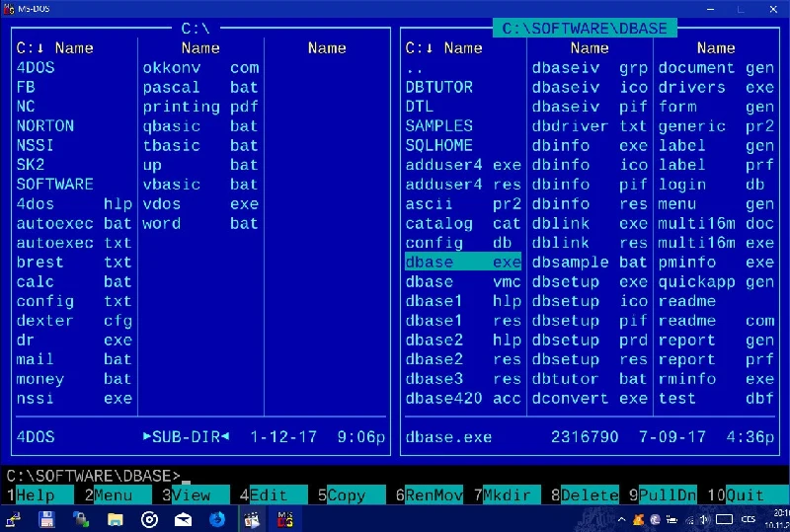The height and width of the screenshot is (532, 790).
Task: Click dbase.exe status line in right panel
Action: (x=590, y=437)
